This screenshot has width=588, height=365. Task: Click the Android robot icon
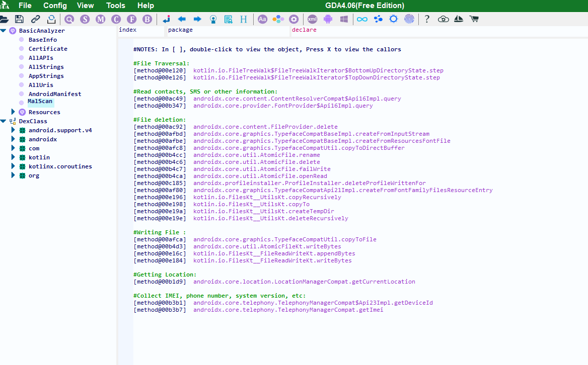coord(328,19)
